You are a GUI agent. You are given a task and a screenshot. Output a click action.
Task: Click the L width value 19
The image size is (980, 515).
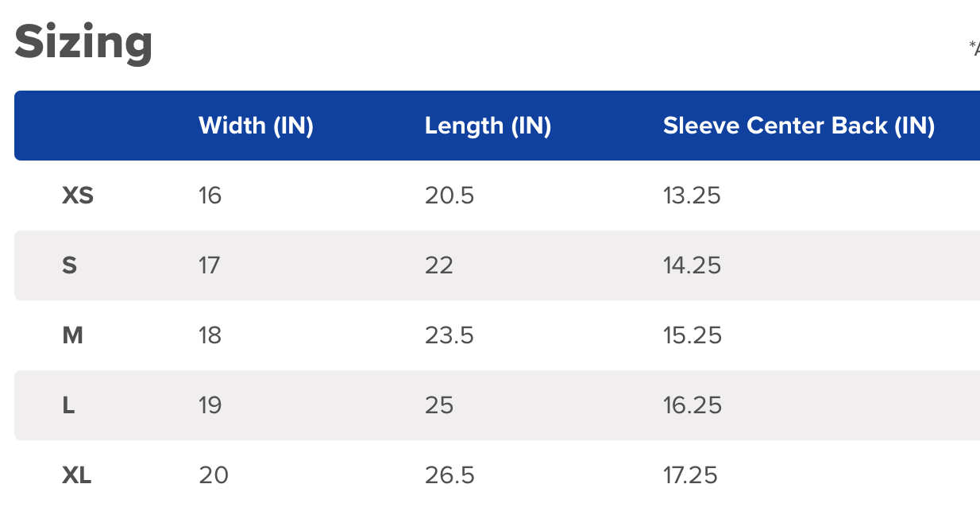[210, 405]
